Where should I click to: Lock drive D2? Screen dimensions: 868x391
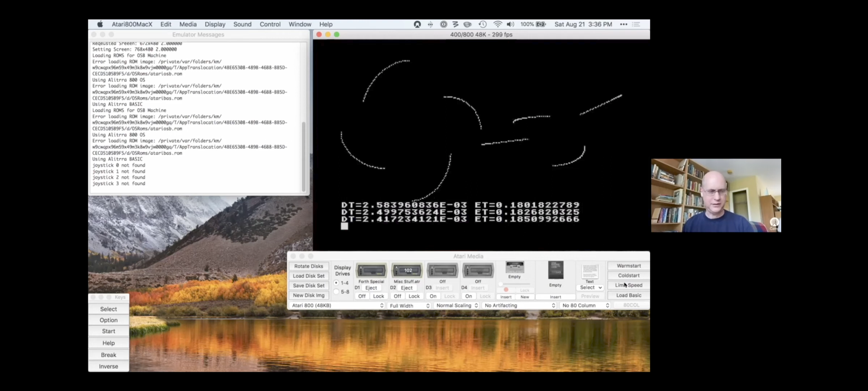click(414, 296)
